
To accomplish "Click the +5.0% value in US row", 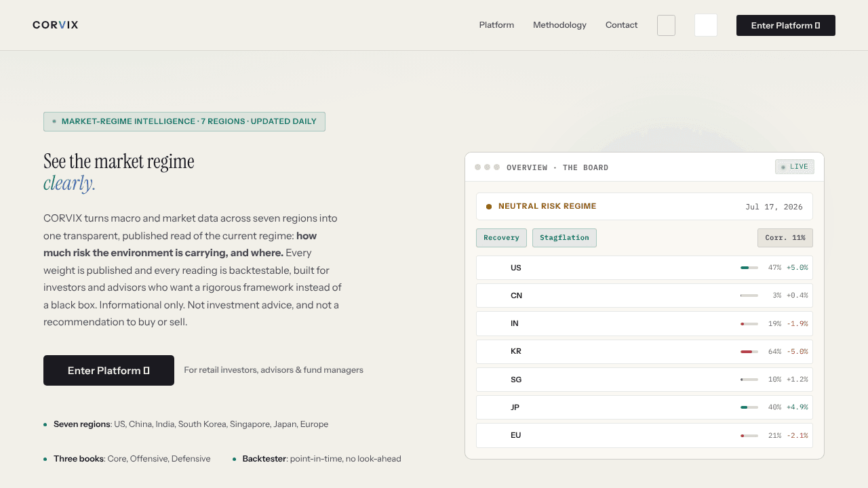I will point(797,268).
